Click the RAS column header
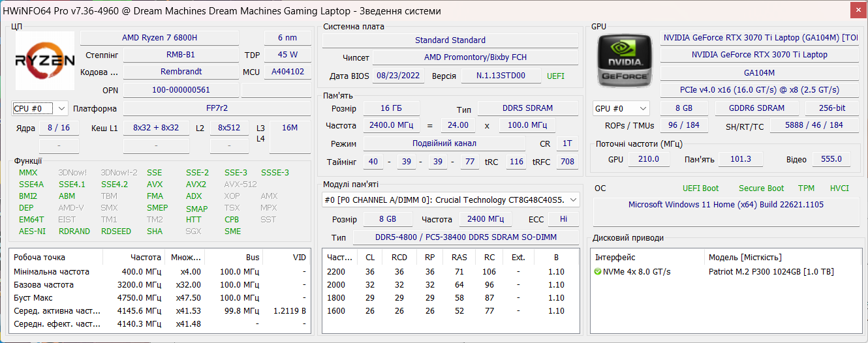Image resolution: width=868 pixels, height=343 pixels. point(459,258)
